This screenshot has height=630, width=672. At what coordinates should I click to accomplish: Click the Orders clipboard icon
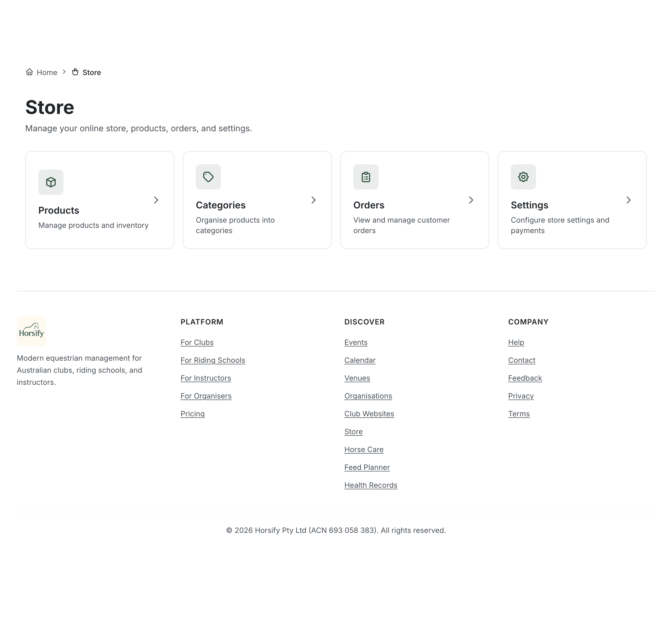coord(366,177)
